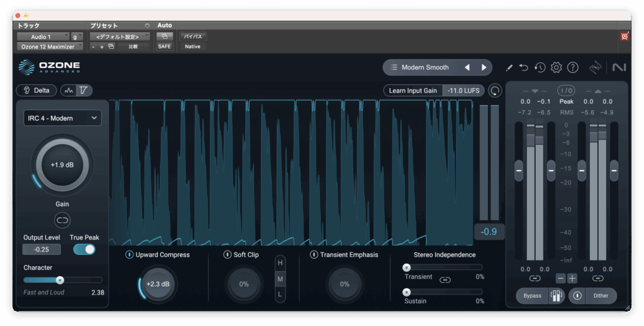Open the Audio 1 track dropdown
Image resolution: width=644 pixels, height=326 pixels.
(43, 37)
